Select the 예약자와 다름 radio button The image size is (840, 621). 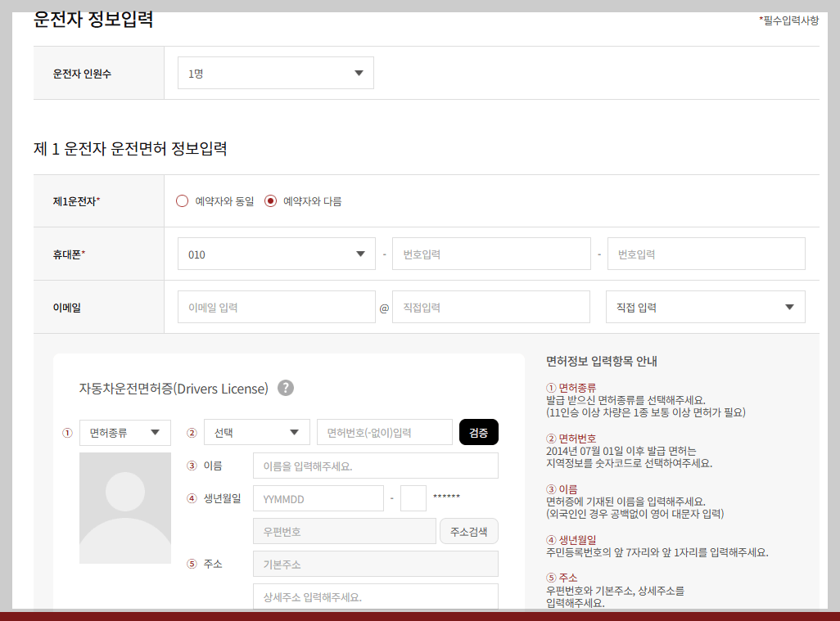point(270,201)
